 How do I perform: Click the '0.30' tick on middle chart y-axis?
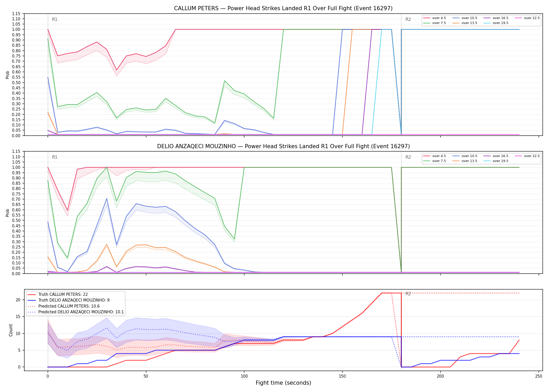(x=16, y=242)
